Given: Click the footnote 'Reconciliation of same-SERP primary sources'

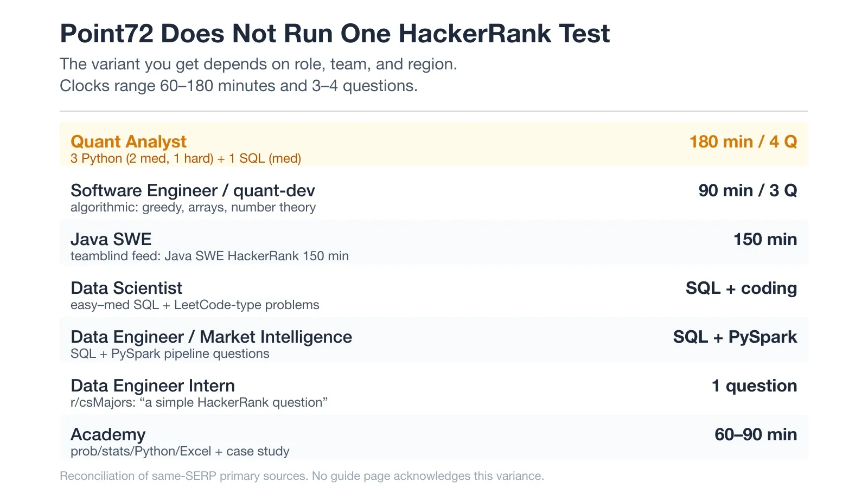Looking at the screenshot, I should click(184, 476).
